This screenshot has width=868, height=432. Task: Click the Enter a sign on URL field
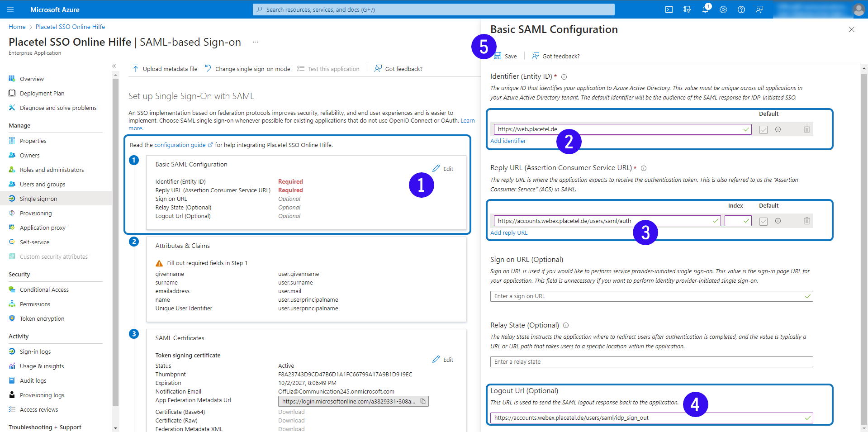coord(651,296)
